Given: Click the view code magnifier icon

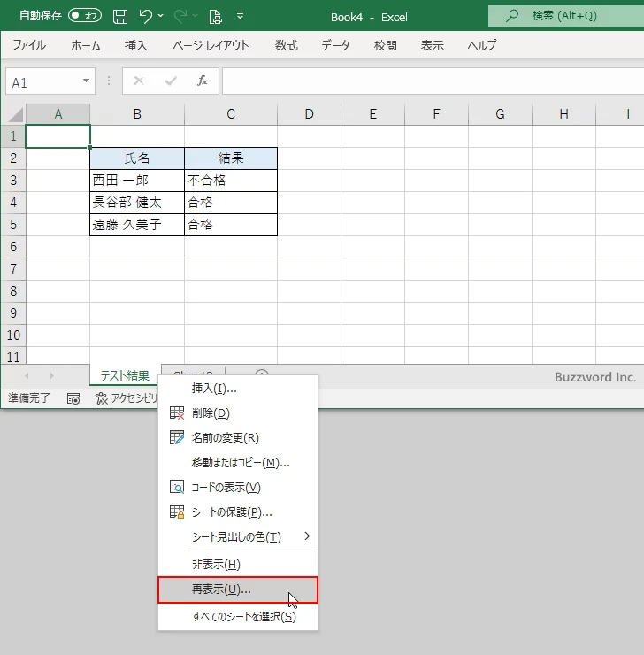Looking at the screenshot, I should point(177,487).
